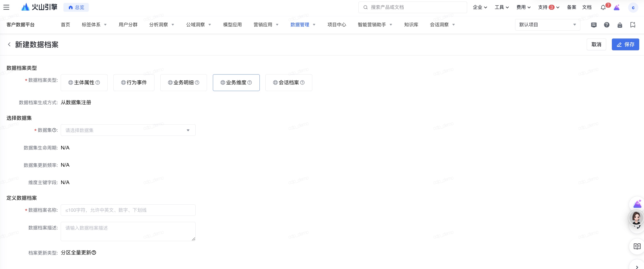644x269 pixels.
Task: Select 行为事件 data profile type
Action: tap(134, 82)
